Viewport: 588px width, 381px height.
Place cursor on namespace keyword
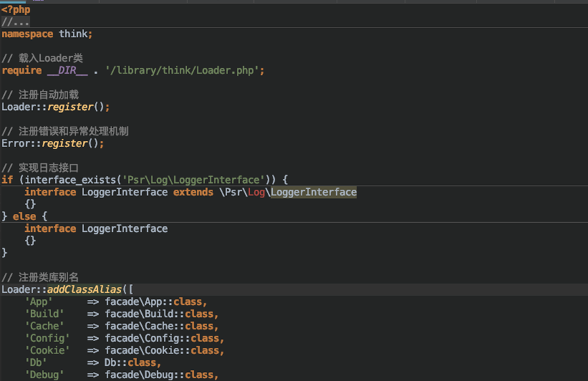click(x=28, y=34)
